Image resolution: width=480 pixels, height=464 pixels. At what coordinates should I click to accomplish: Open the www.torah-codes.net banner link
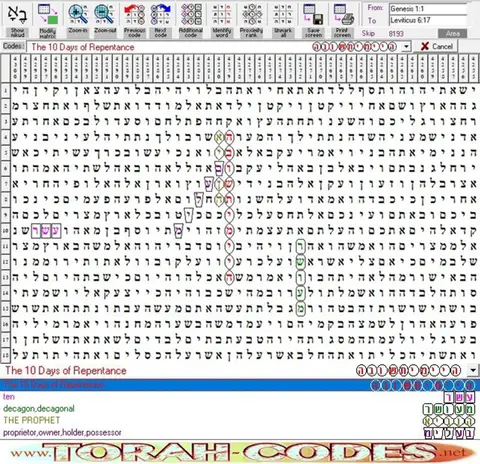point(243,452)
